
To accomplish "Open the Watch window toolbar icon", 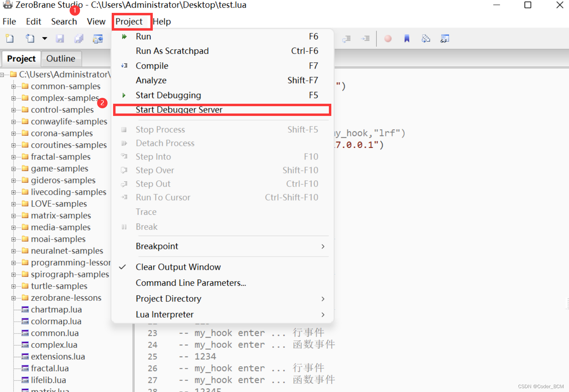I will (445, 39).
